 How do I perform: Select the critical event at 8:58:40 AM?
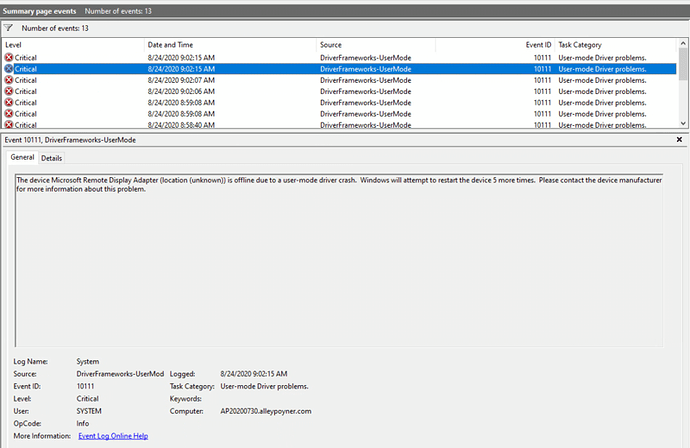pos(340,125)
